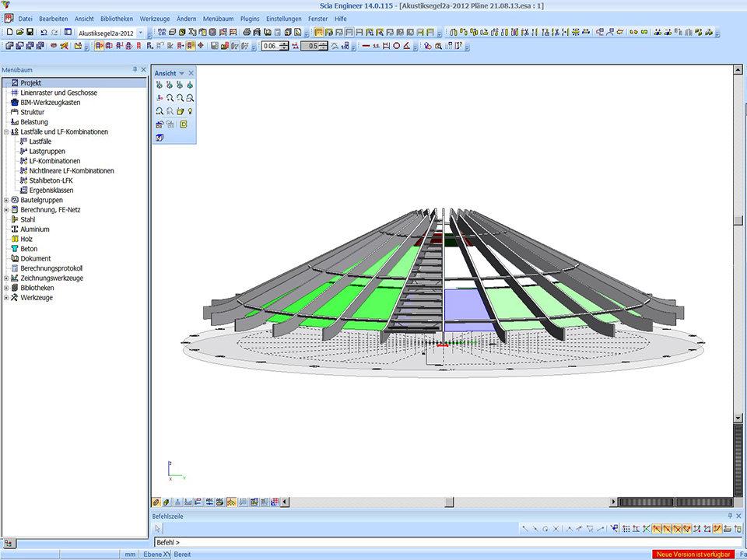Click the Save icon in the main toolbar

30,33
